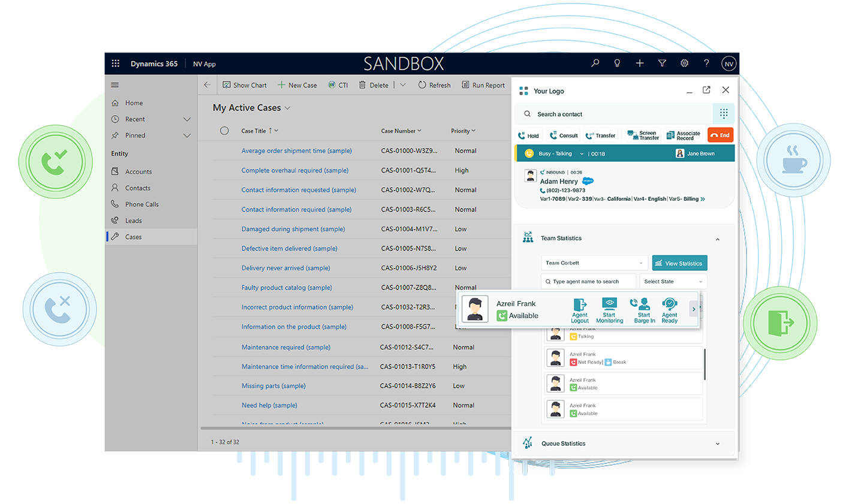Open the Case Number column dropdown

pyautogui.click(x=419, y=131)
